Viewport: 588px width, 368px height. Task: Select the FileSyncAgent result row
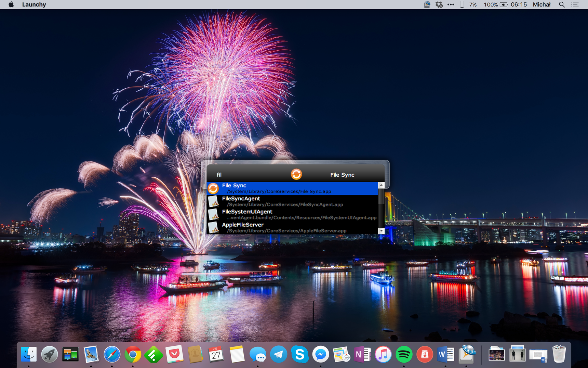(x=292, y=201)
